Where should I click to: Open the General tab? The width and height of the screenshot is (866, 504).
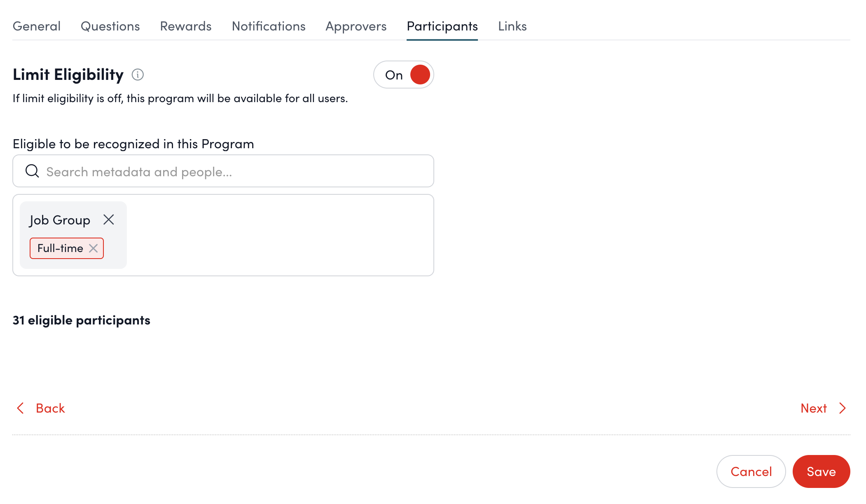pos(37,26)
